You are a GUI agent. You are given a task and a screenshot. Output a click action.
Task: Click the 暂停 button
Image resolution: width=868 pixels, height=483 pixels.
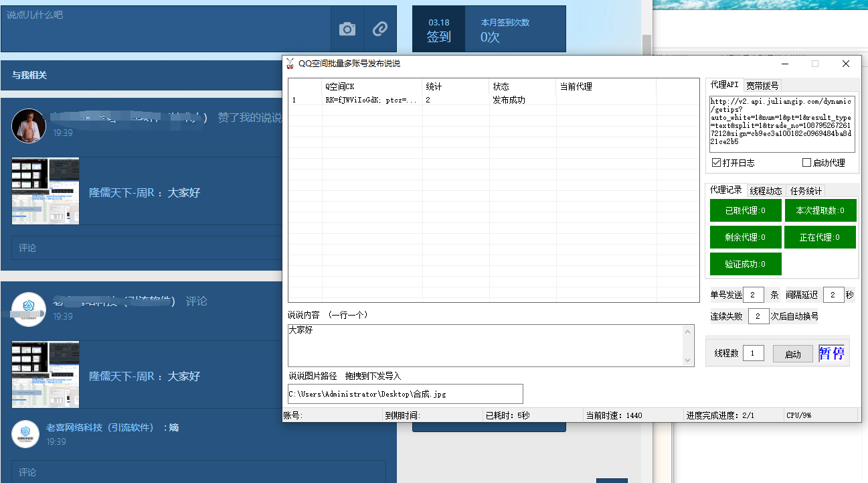point(831,354)
